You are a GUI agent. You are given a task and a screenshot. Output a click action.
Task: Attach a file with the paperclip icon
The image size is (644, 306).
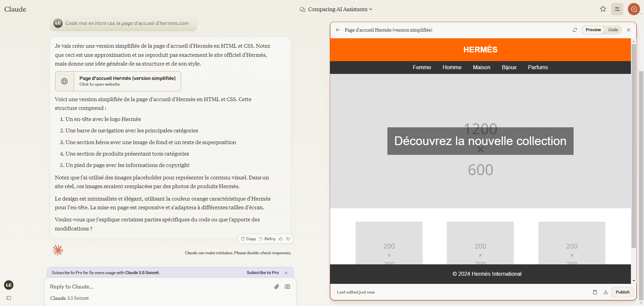tap(277, 287)
